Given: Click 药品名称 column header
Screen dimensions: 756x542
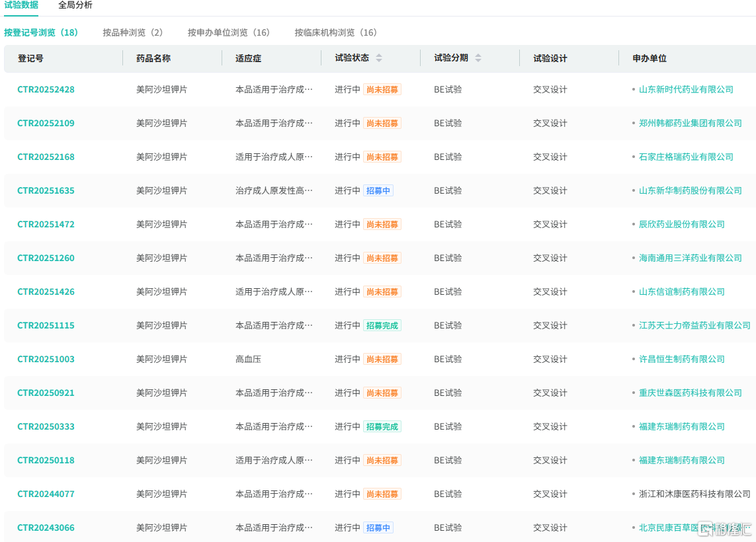Looking at the screenshot, I should 153,58.
